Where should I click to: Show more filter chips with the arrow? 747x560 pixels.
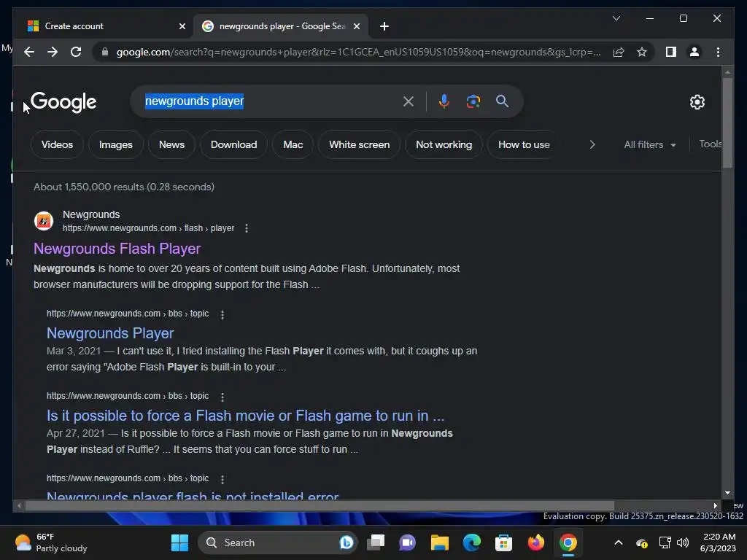[x=592, y=145]
